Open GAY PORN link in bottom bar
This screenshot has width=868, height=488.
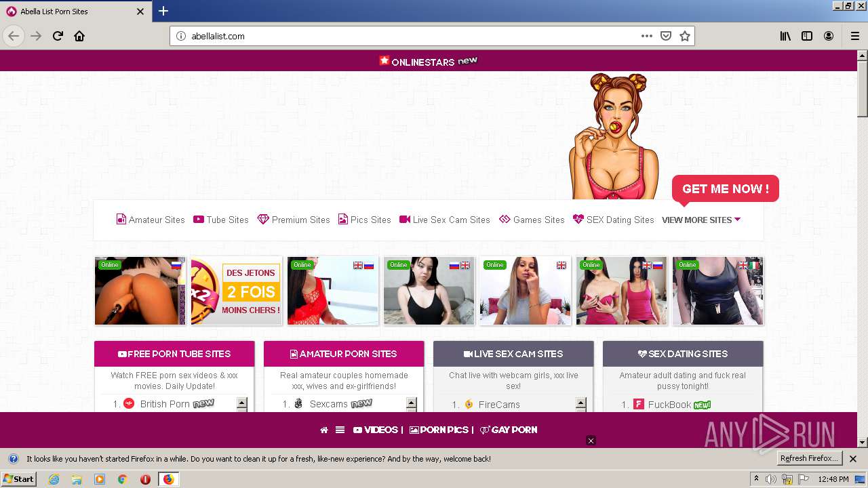(509, 430)
